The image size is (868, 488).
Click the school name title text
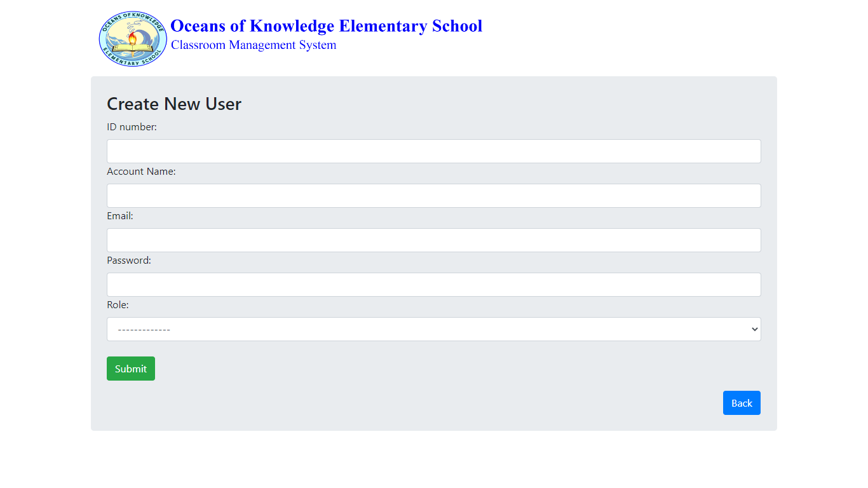tap(326, 26)
